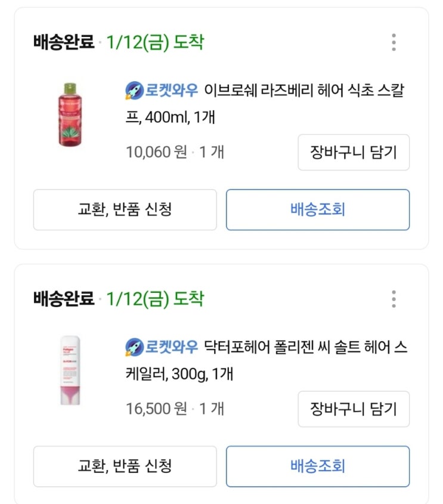Click the 16,500 원 price text
The image size is (443, 504).
point(156,409)
